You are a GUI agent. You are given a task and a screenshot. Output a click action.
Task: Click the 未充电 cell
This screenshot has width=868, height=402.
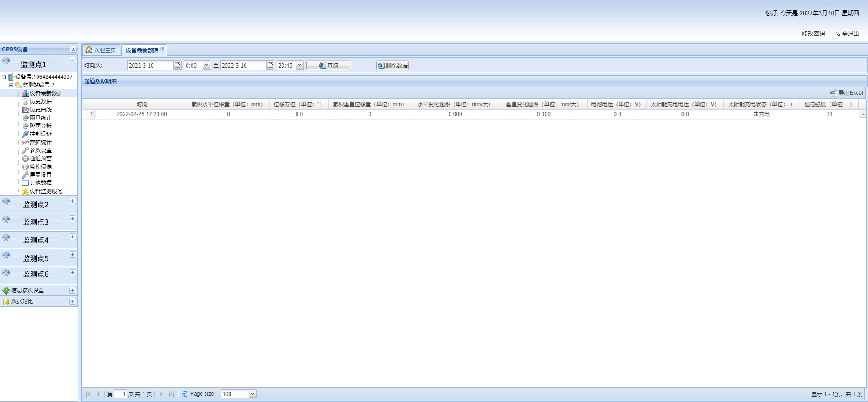pyautogui.click(x=761, y=114)
